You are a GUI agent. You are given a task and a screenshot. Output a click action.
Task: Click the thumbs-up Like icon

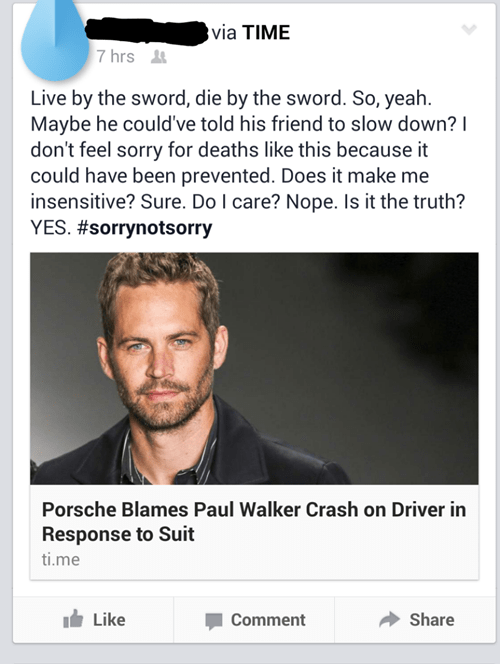tap(73, 619)
